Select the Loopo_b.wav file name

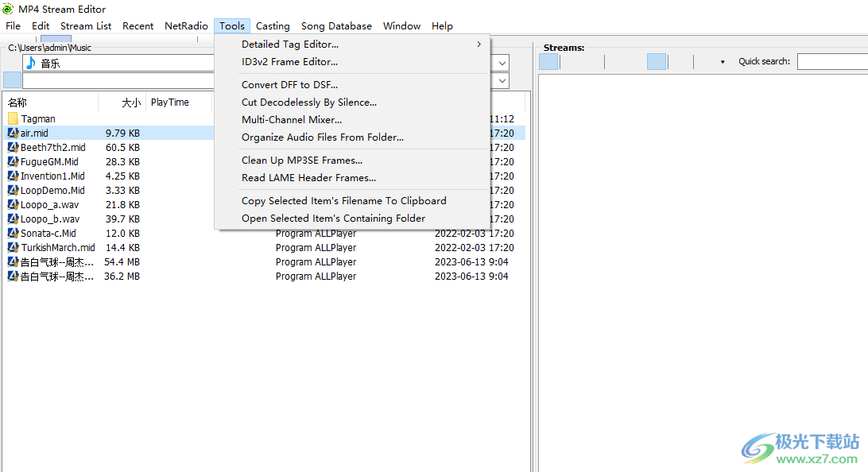(x=50, y=219)
